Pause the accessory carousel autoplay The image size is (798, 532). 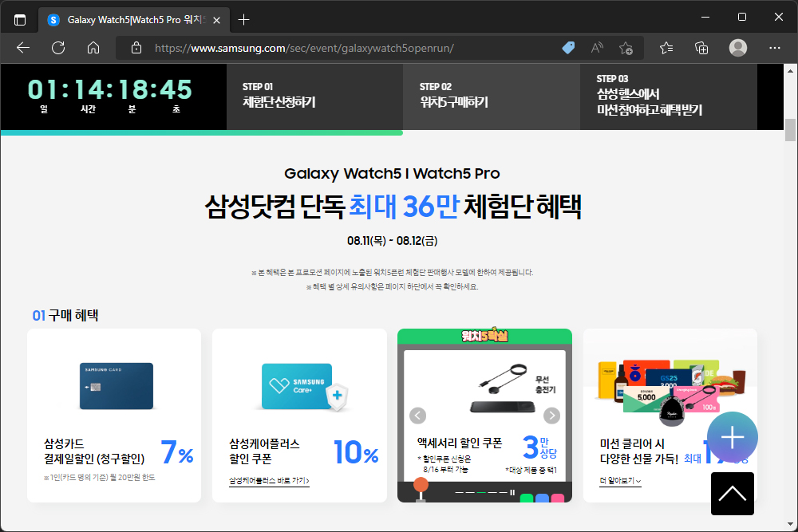tap(512, 492)
